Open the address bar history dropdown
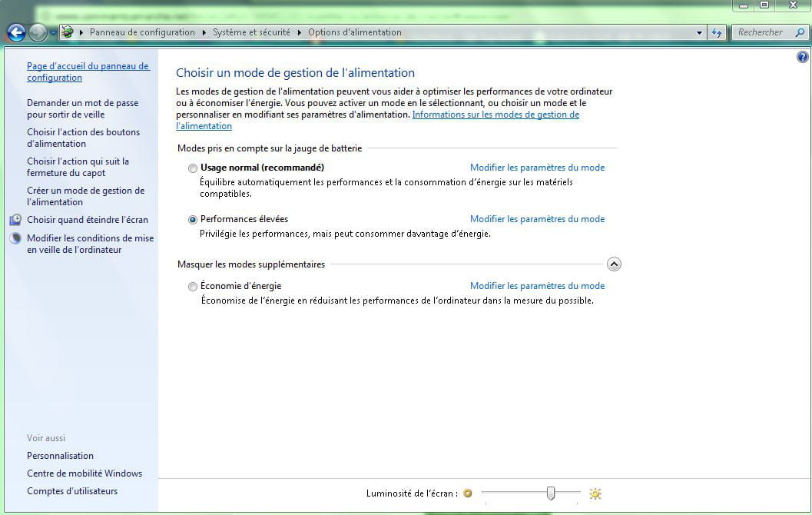This screenshot has width=812, height=515. pos(699,32)
